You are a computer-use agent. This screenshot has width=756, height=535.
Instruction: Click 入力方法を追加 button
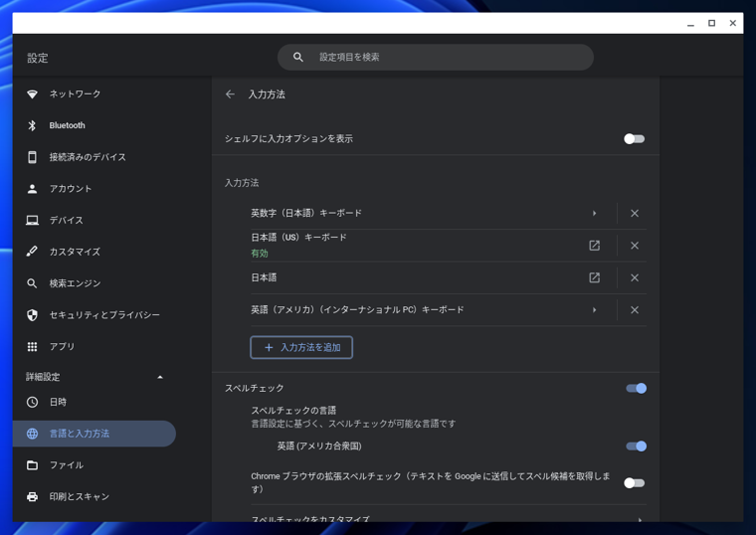point(301,347)
